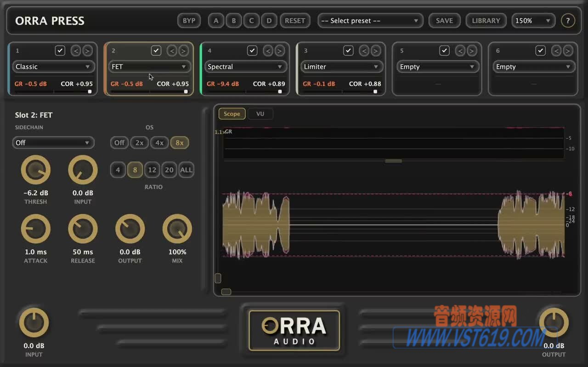The image size is (588, 367).
Task: Select preset state D
Action: pyautogui.click(x=269, y=21)
